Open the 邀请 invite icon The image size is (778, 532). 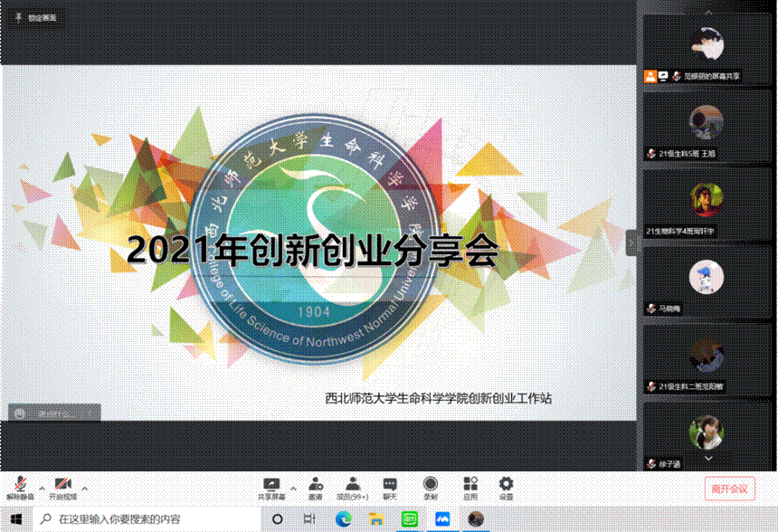point(315,488)
